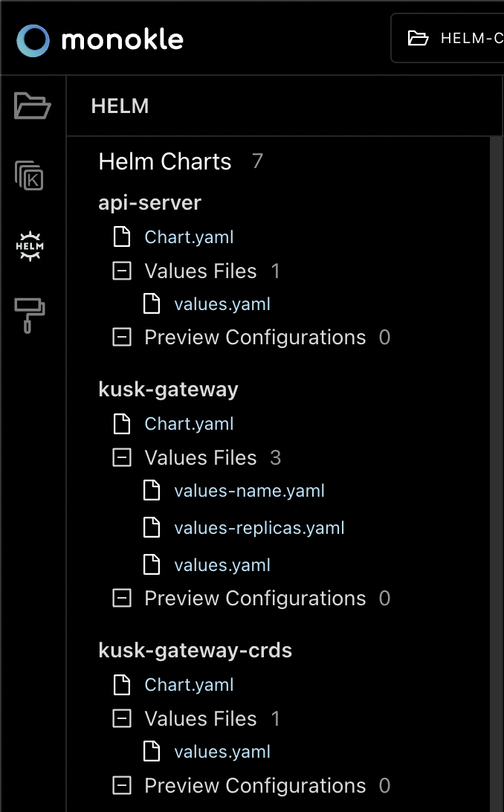
Task: Click the Helm panel vertical scrollbar
Action: point(496,474)
